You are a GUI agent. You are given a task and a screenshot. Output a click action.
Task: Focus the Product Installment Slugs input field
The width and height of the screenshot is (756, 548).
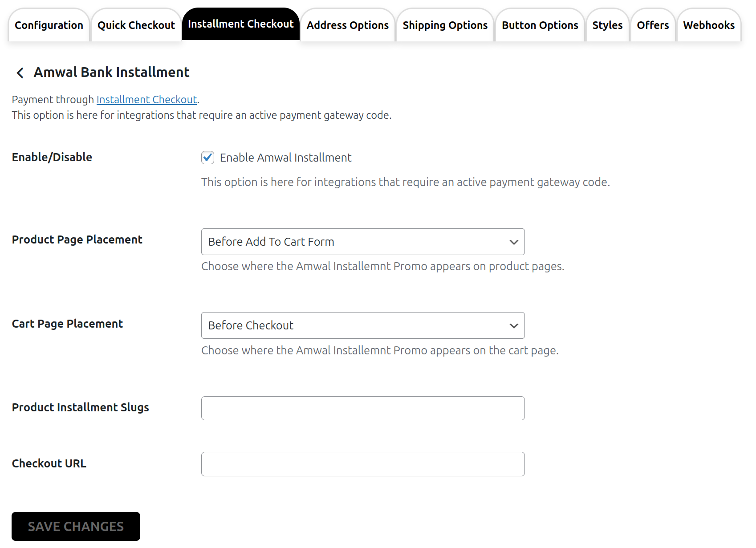click(363, 408)
